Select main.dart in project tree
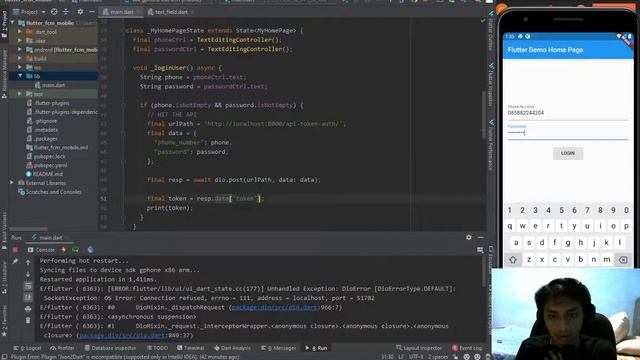Viewport: 640px width, 360px height. pos(53,85)
